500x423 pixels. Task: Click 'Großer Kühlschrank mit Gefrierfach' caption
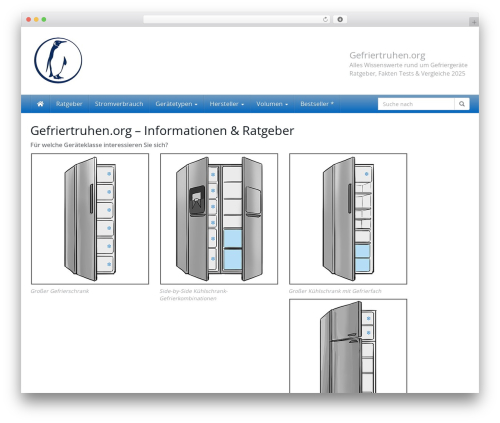coord(335,291)
